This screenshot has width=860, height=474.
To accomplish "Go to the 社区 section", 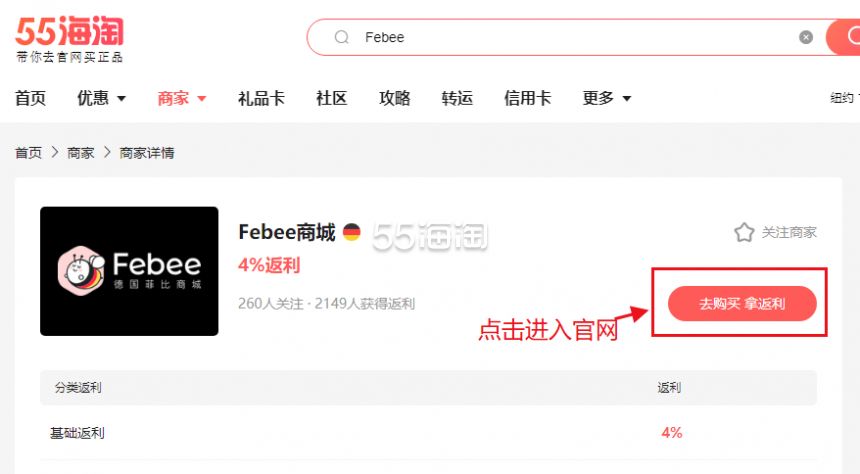I will pos(332,98).
